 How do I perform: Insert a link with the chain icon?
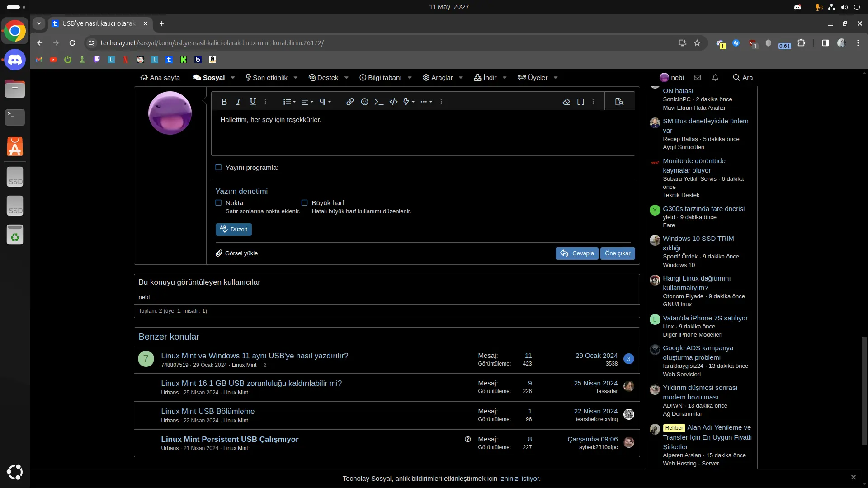[x=350, y=102]
